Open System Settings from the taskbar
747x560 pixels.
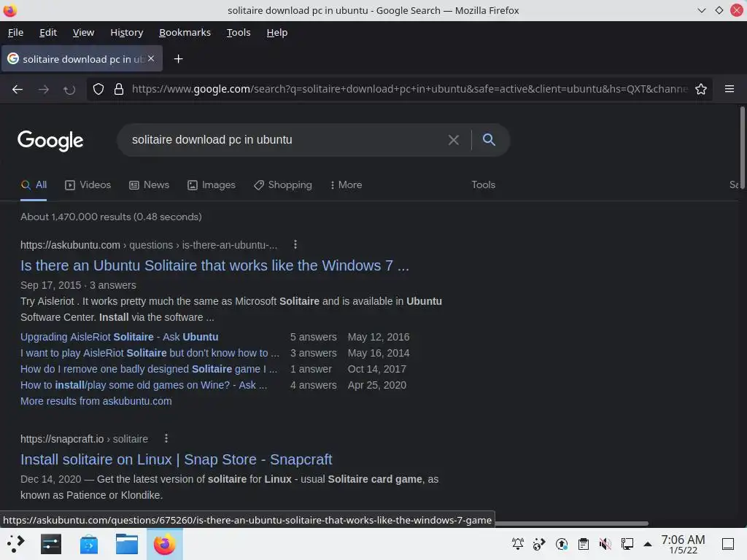pyautogui.click(x=51, y=544)
